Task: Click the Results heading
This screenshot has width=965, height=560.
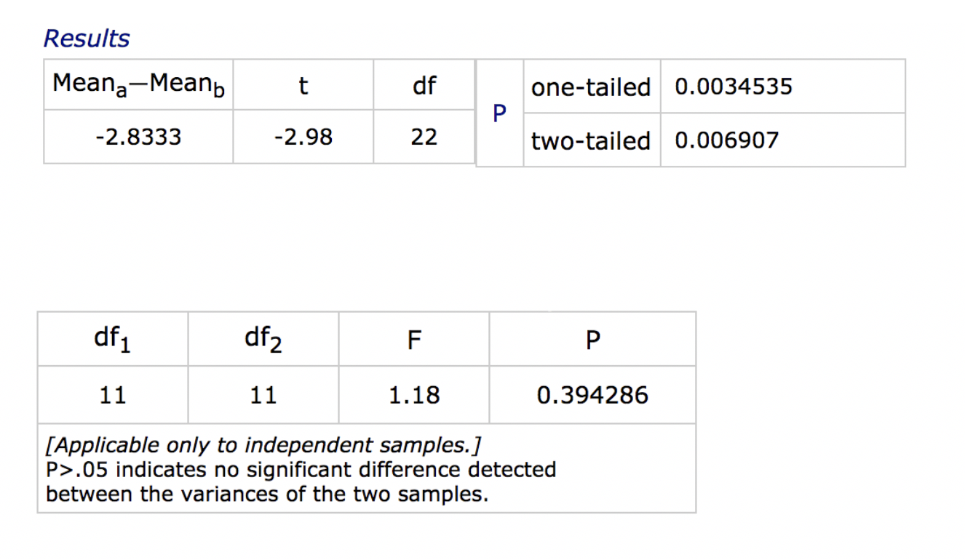Action: 87,39
